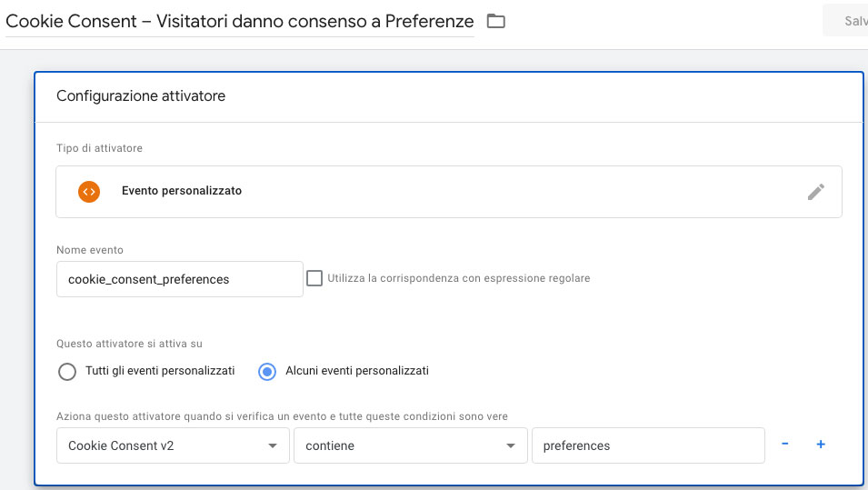868x490 pixels.
Task: Click the regular expression checkbox label text
Action: coord(458,278)
